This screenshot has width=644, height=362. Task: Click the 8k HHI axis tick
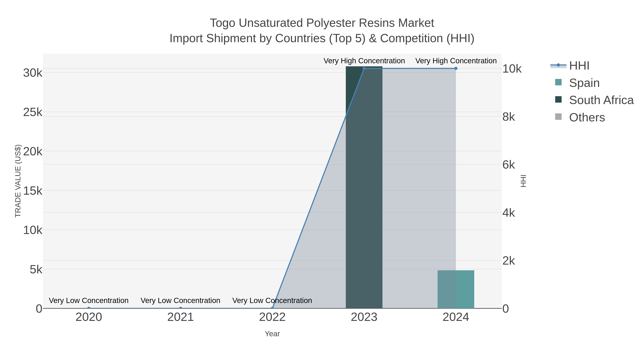click(x=509, y=117)
